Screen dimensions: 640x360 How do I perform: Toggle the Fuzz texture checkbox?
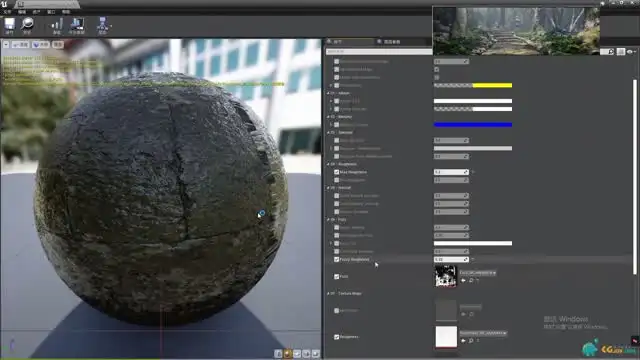337,276
